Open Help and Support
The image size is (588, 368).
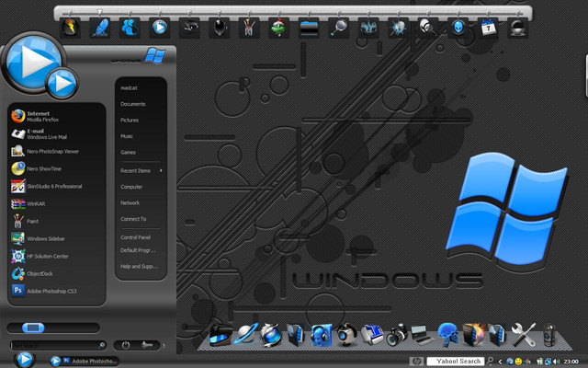coord(141,267)
